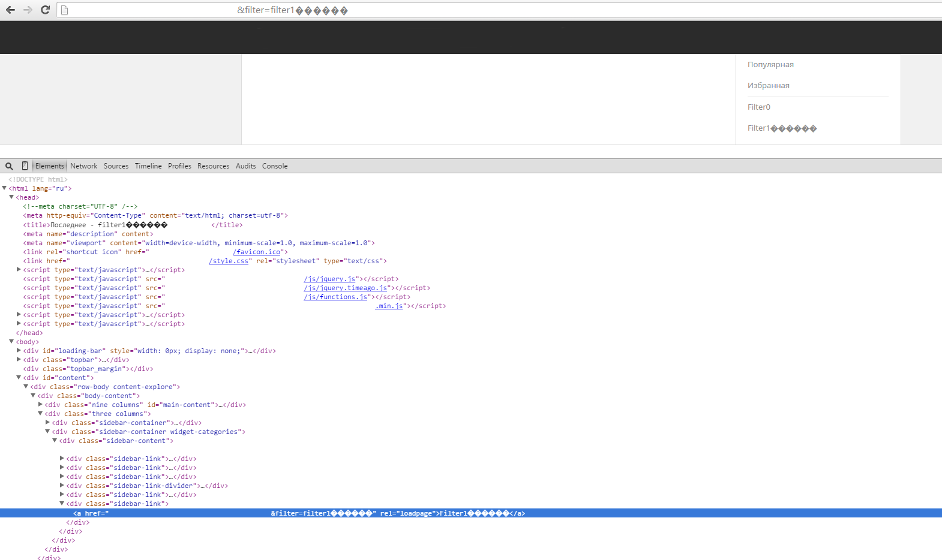
Task: Collapse the div id="content" node
Action: tap(19, 378)
